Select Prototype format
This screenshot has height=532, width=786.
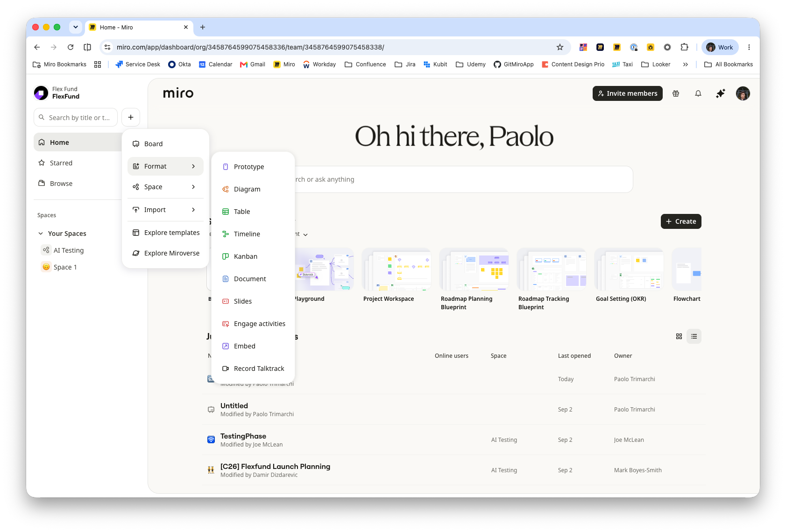(253, 167)
